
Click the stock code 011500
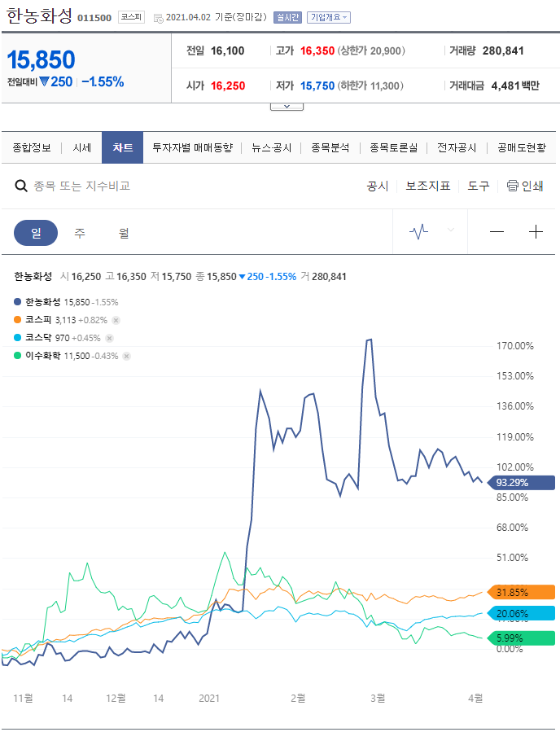94,18
